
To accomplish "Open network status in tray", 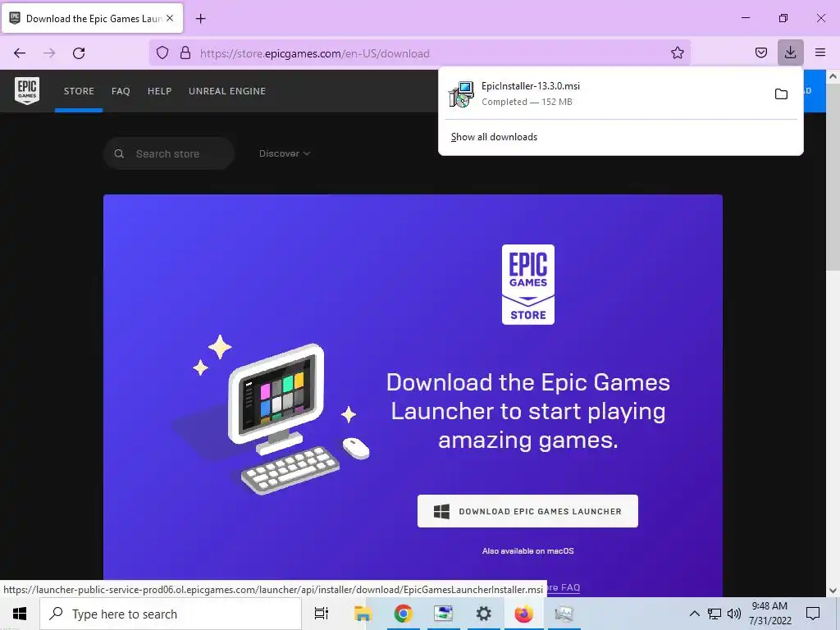I will (714, 614).
